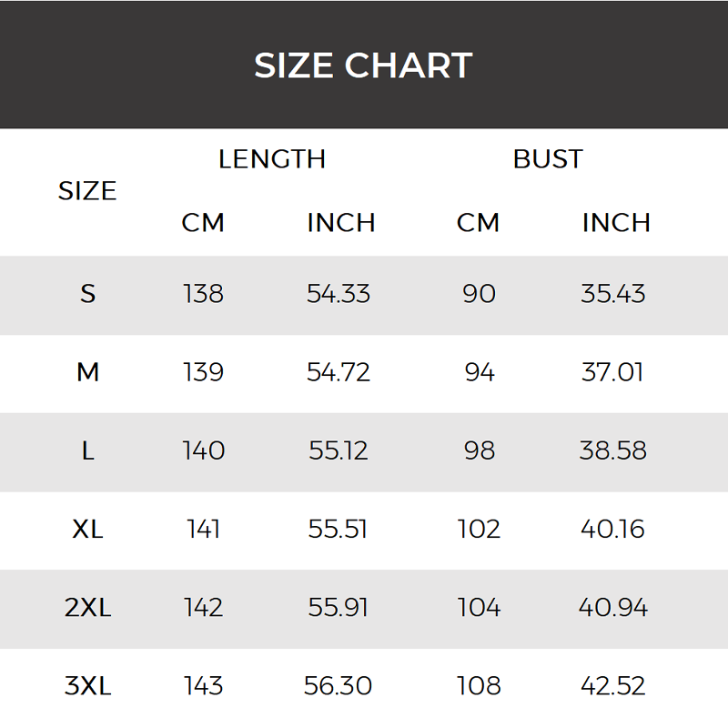Viewport: 728px width, 728px height.
Task: Click the 2XL size row label
Action: point(87,607)
